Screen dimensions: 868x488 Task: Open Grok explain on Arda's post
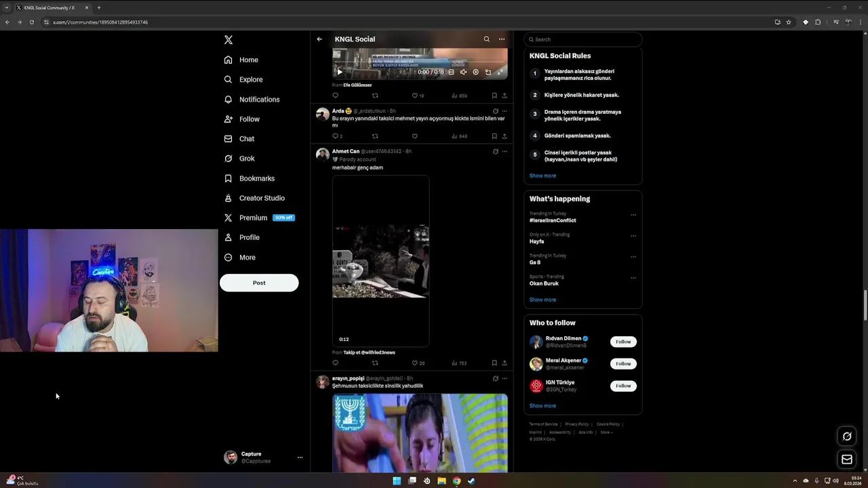tap(495, 111)
